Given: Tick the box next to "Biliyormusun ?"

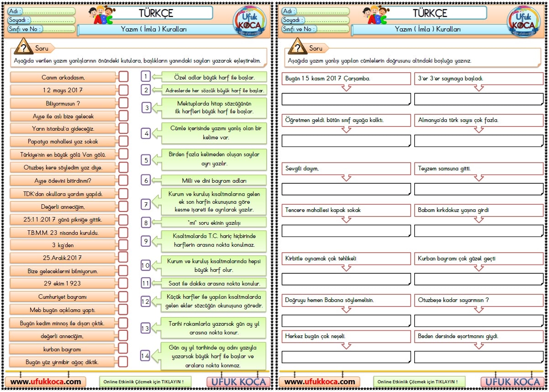Looking at the screenshot, I should 123,102.
